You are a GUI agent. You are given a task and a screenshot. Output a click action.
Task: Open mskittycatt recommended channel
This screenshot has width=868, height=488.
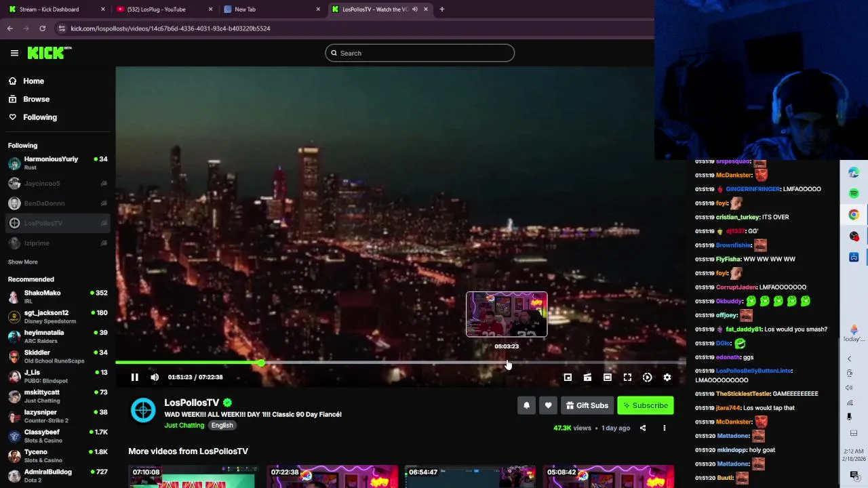click(x=58, y=396)
